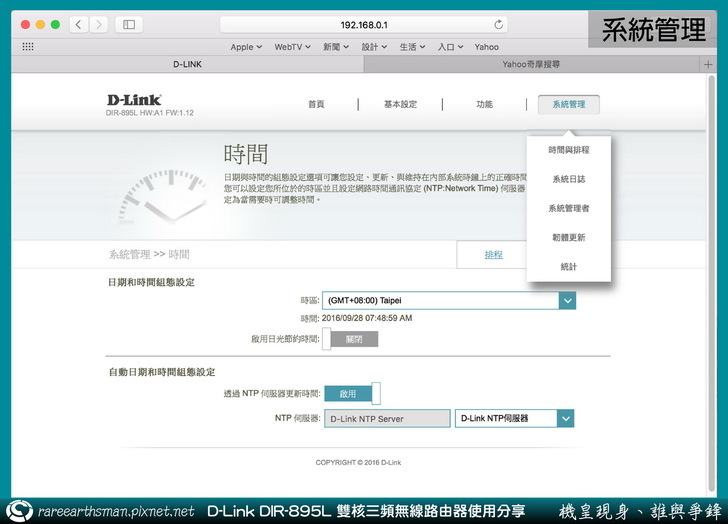Open the Top Sites grid icon
This screenshot has height=524, width=728.
[x=28, y=46]
